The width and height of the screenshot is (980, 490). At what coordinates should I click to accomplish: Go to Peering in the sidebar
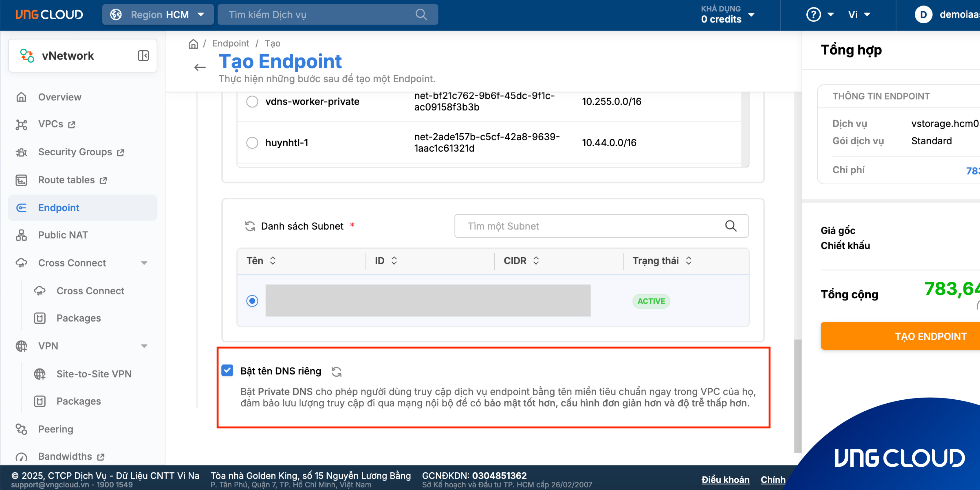click(x=55, y=429)
